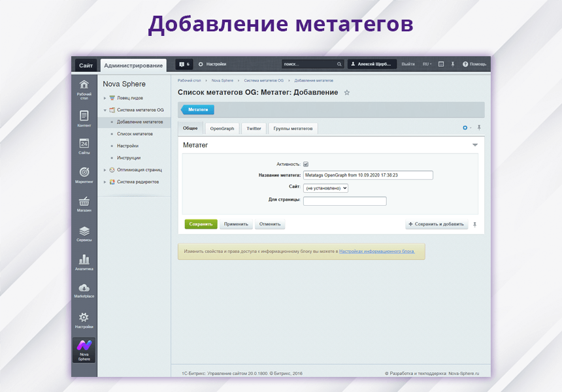Open the Маркетинг target icon

[x=84, y=174]
